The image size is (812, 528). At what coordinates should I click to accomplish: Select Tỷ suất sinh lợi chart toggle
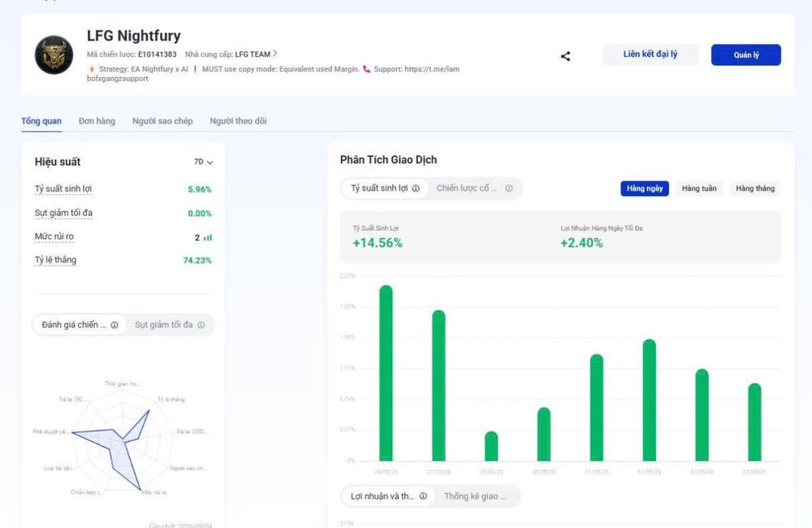(x=385, y=188)
